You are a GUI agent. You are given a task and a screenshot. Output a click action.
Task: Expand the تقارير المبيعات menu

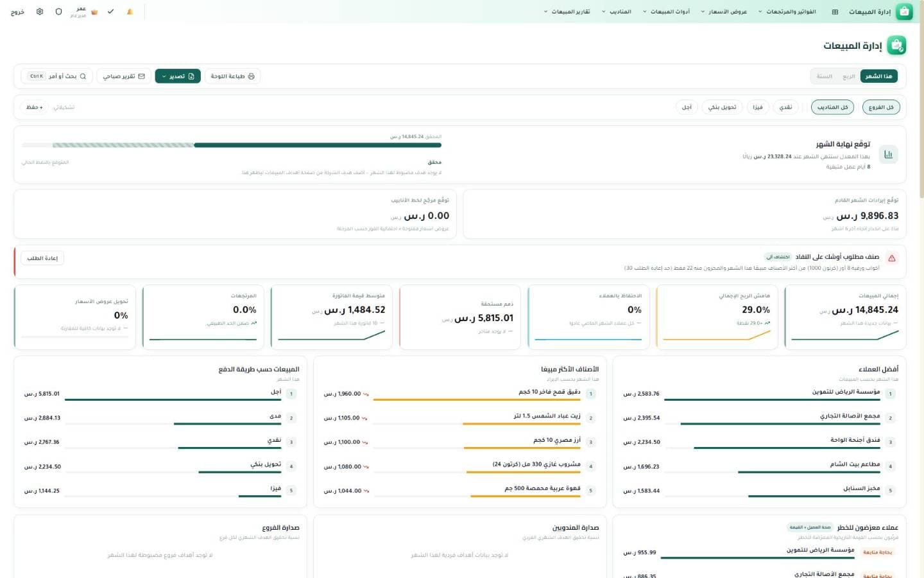pos(567,12)
